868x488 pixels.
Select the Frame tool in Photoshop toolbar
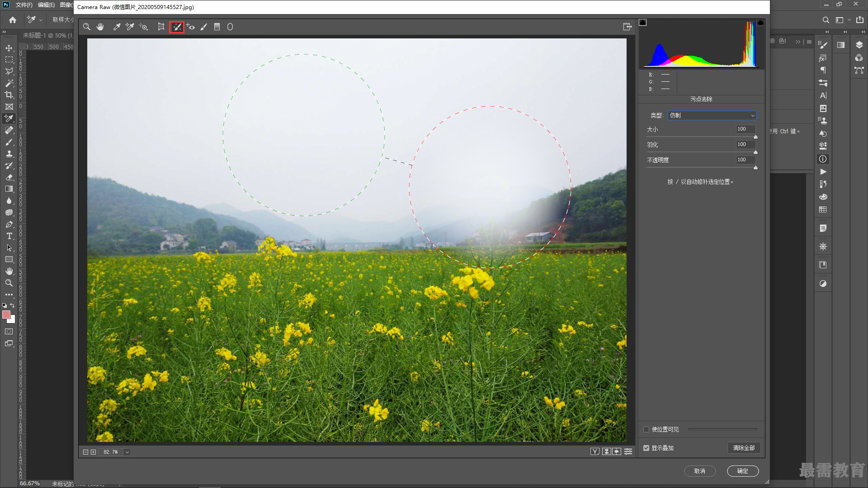(9, 107)
